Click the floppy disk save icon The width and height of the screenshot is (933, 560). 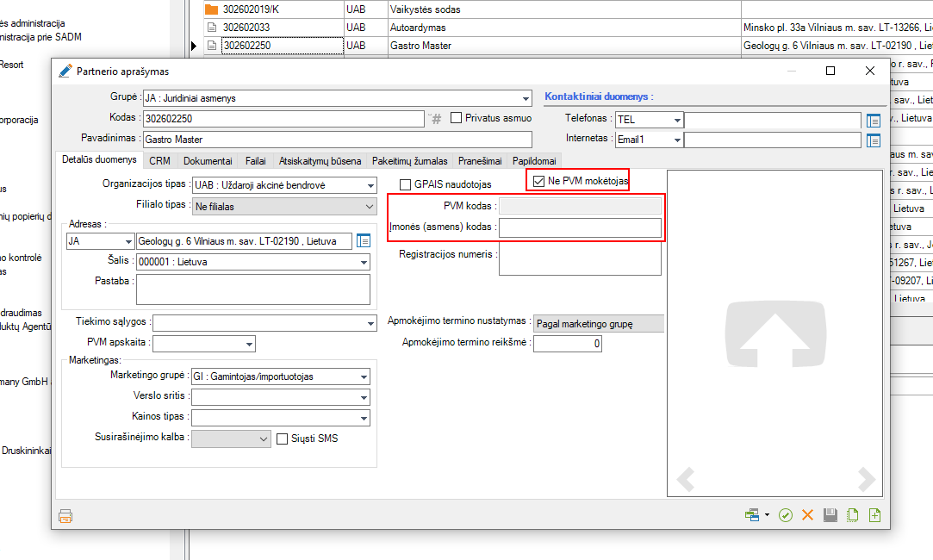coord(830,515)
